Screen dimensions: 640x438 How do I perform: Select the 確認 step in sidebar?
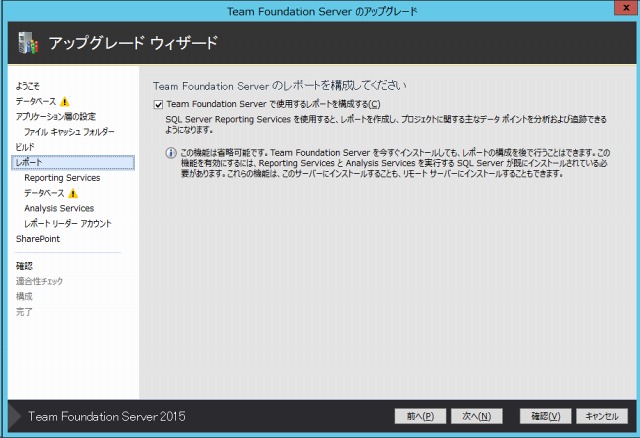coord(24,266)
